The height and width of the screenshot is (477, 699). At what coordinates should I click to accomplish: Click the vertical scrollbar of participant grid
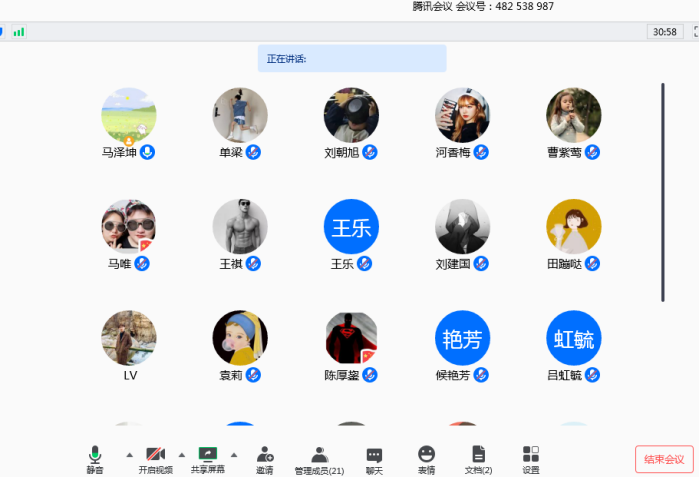click(663, 190)
